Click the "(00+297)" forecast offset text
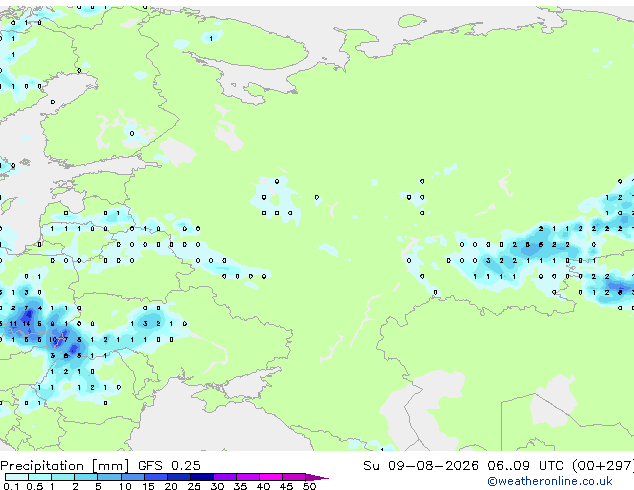Viewport: 634px width, 490px height. coord(602,466)
